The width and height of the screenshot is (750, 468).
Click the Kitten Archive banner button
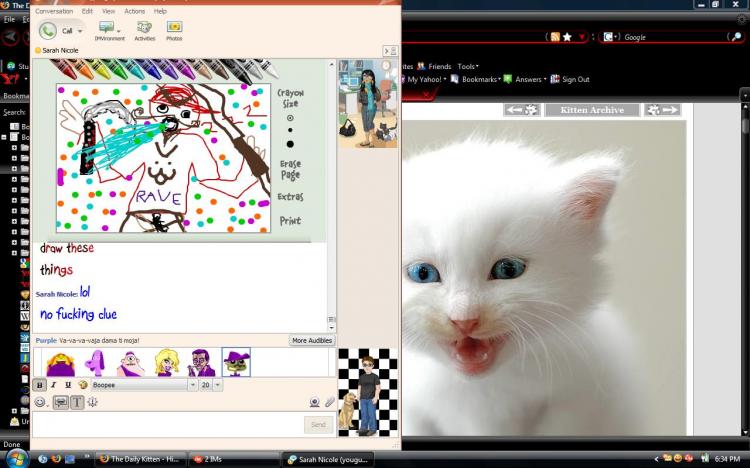(x=592, y=110)
